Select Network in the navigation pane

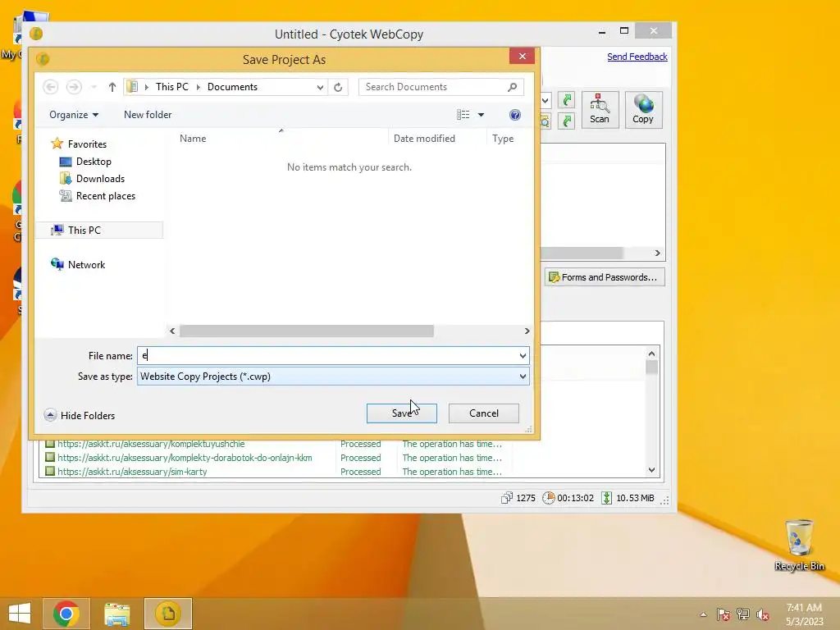pos(78,264)
